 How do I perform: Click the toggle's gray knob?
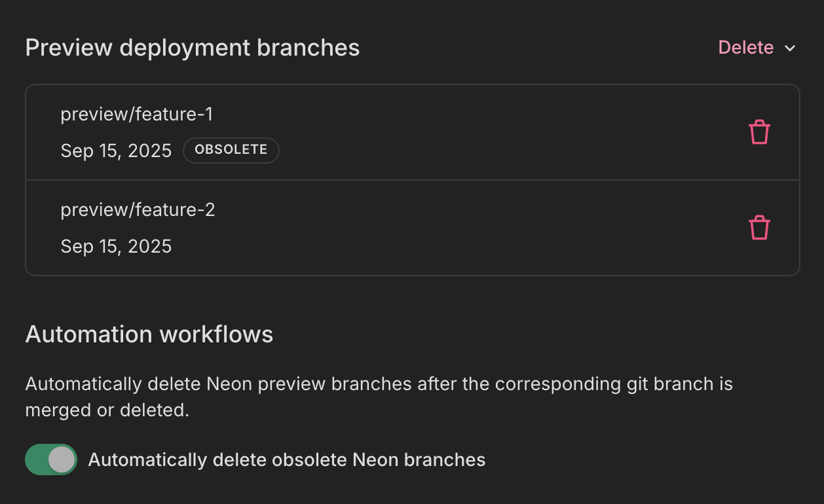point(62,459)
